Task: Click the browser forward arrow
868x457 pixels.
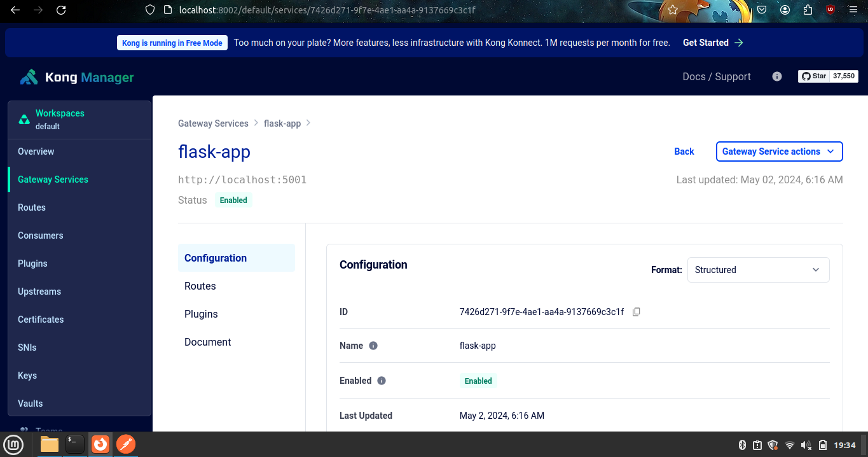Action: pyautogui.click(x=38, y=10)
